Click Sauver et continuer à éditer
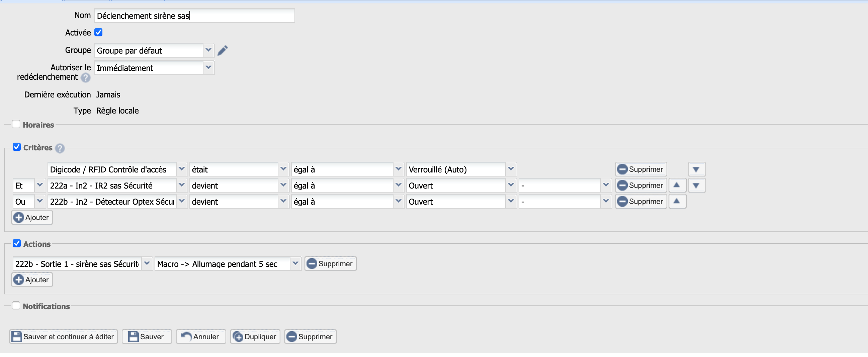Viewport: 868px width, 357px height. point(63,337)
